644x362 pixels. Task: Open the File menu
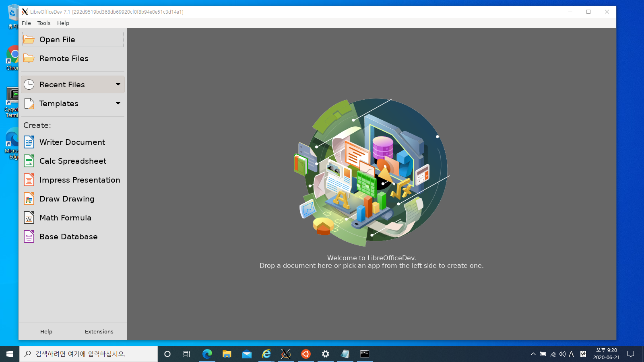[x=26, y=23]
